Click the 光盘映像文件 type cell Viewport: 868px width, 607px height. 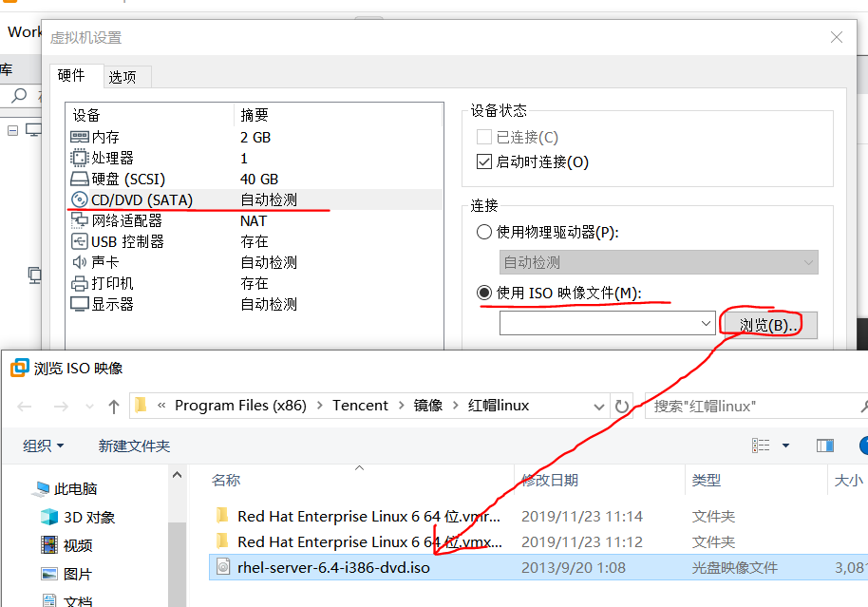pyautogui.click(x=735, y=567)
